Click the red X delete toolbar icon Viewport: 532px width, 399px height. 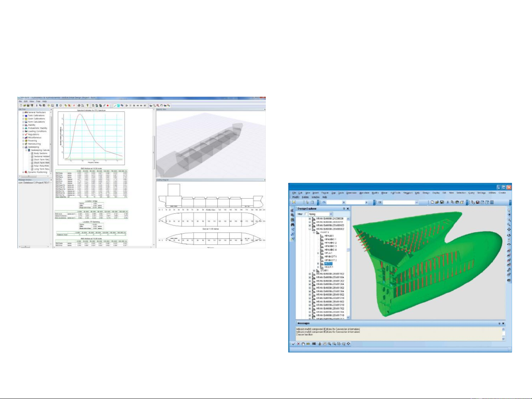coord(74,106)
